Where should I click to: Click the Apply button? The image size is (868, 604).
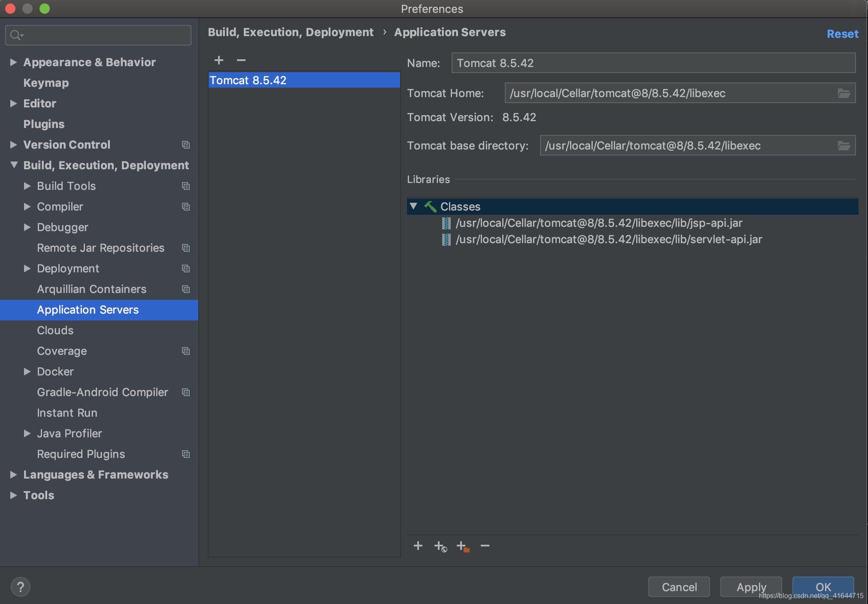pyautogui.click(x=751, y=587)
